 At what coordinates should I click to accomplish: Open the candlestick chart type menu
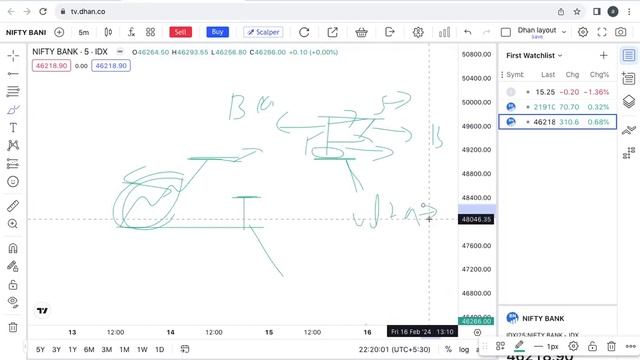(108, 32)
